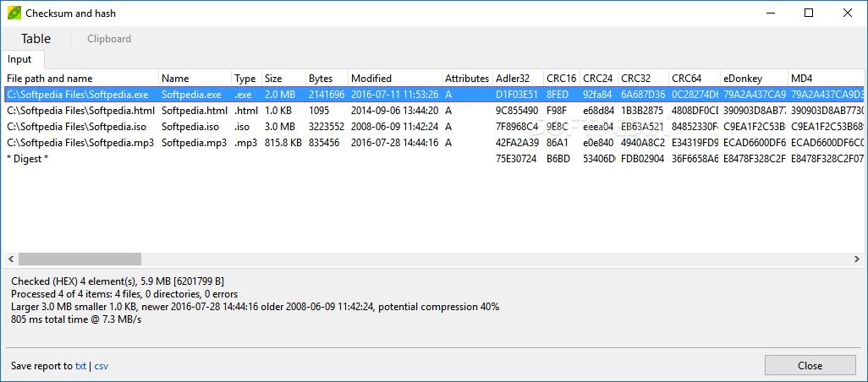The image size is (868, 382).
Task: Close the window with the X button
Action: coord(848,13)
